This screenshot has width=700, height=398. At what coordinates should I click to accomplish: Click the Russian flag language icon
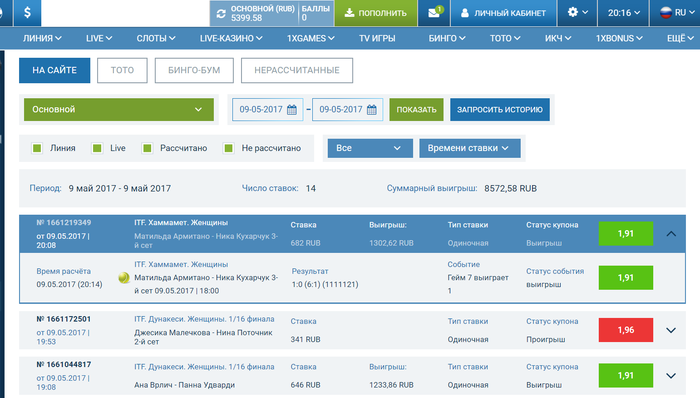pos(666,12)
